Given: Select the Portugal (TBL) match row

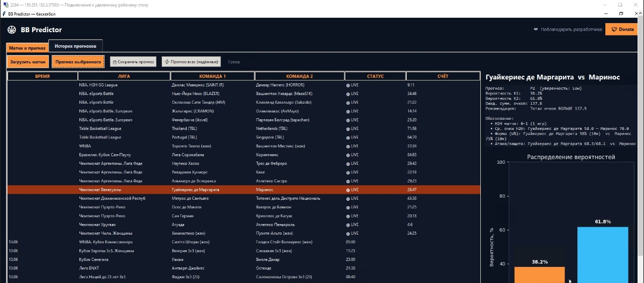Looking at the screenshot, I should click(x=243, y=137).
